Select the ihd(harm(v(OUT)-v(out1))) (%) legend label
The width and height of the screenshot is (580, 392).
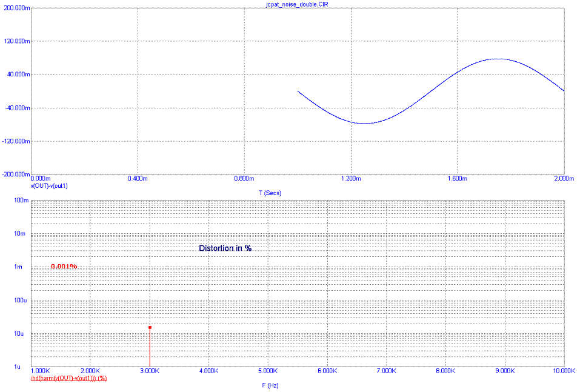(69, 378)
